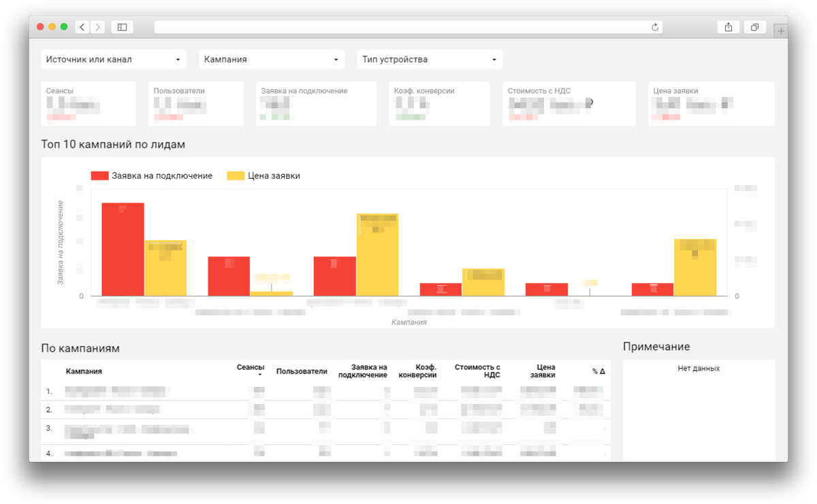Screen dimensions: 817x504
Task: Sort the table by Пользователи
Action: tap(302, 371)
